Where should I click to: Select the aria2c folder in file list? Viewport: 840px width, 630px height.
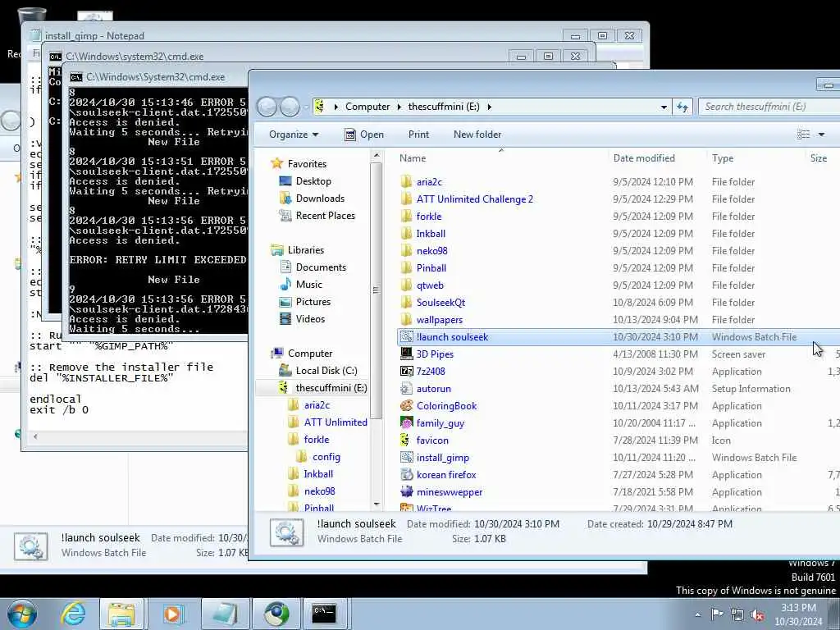tap(429, 182)
